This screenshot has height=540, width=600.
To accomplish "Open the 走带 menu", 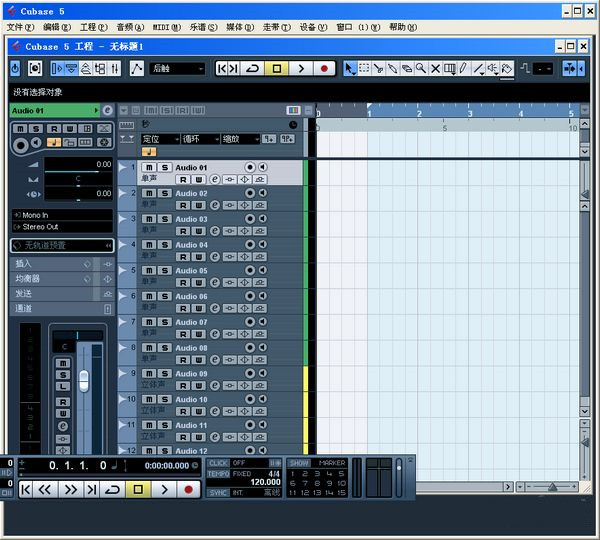I will point(271,27).
